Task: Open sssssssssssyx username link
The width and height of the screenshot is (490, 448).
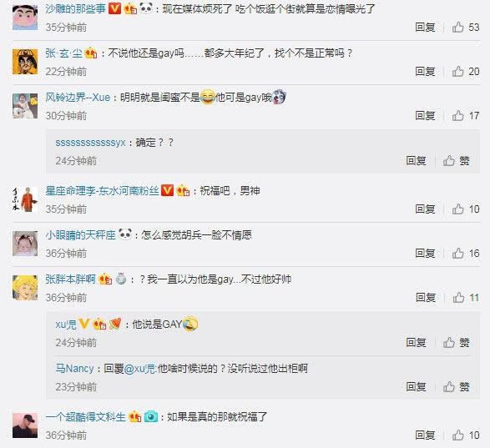Action: tap(90, 143)
